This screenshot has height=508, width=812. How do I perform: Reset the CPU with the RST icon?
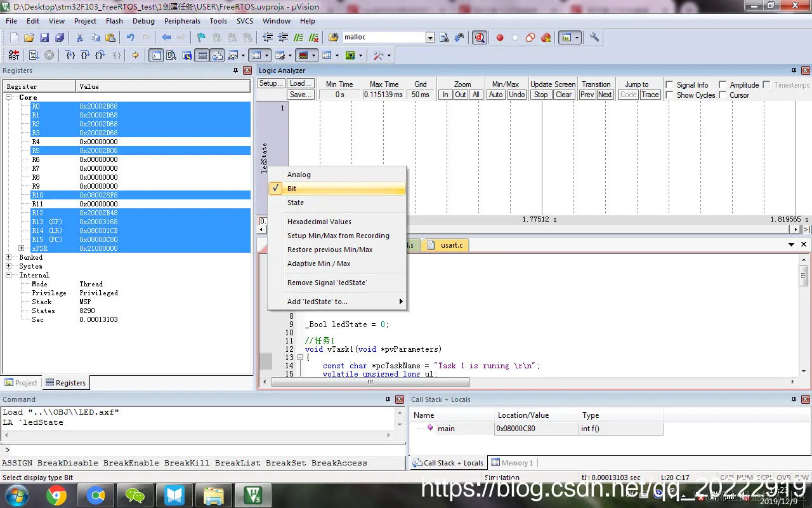click(14, 55)
